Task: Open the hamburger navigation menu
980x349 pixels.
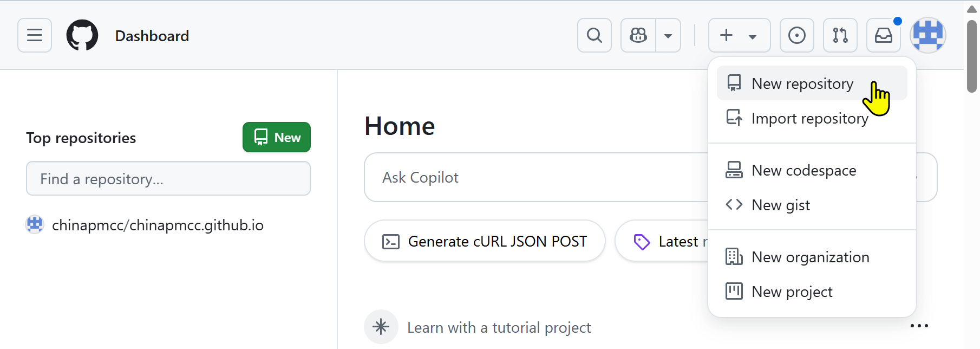Action: coord(35,35)
